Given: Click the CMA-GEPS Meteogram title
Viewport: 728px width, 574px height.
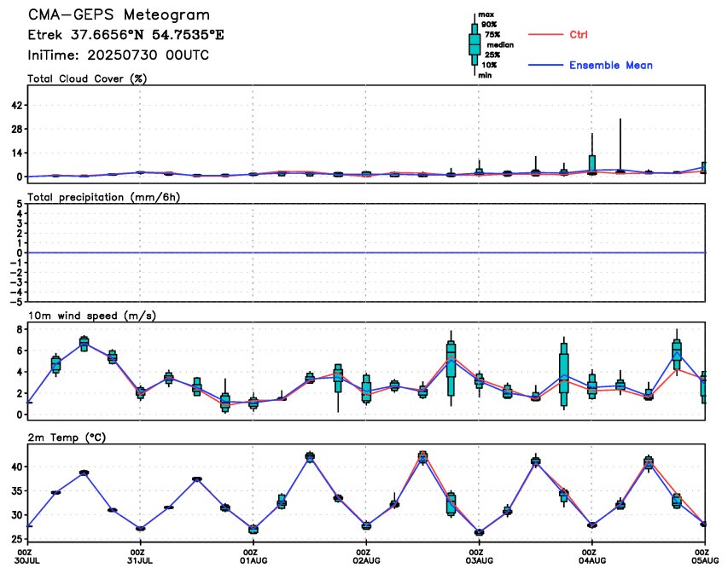Looking at the screenshot, I should [x=119, y=14].
